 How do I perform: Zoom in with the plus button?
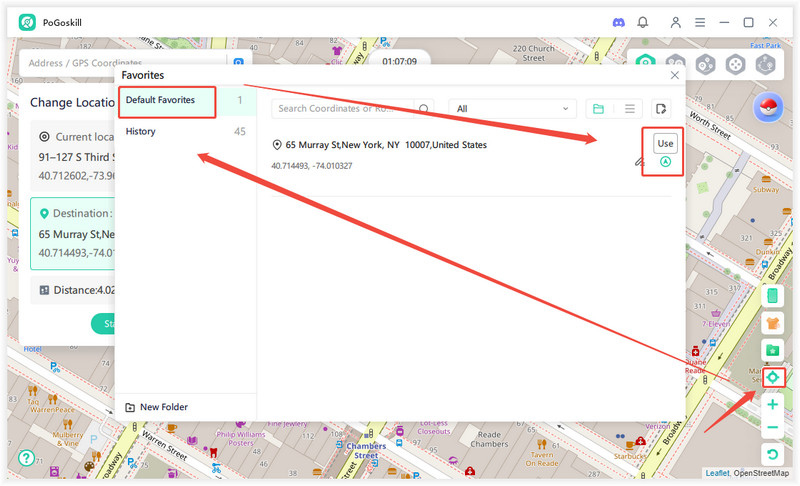click(772, 404)
